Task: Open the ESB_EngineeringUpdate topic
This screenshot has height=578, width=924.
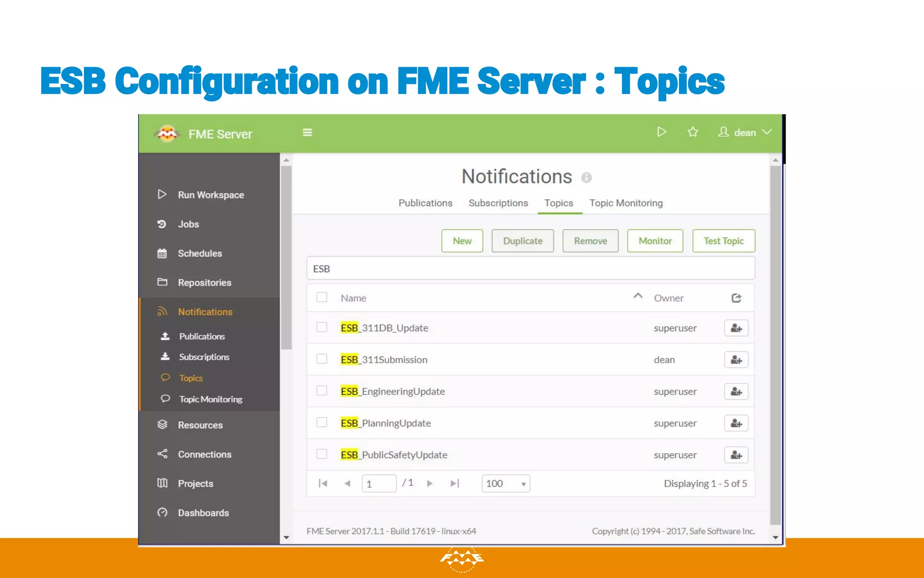Action: (393, 392)
